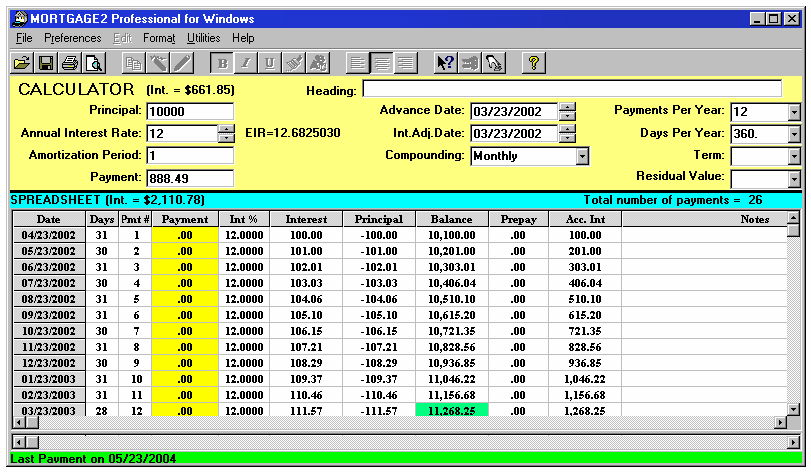Click the context help arrow icon
This screenshot has width=811, height=472.
(x=446, y=63)
